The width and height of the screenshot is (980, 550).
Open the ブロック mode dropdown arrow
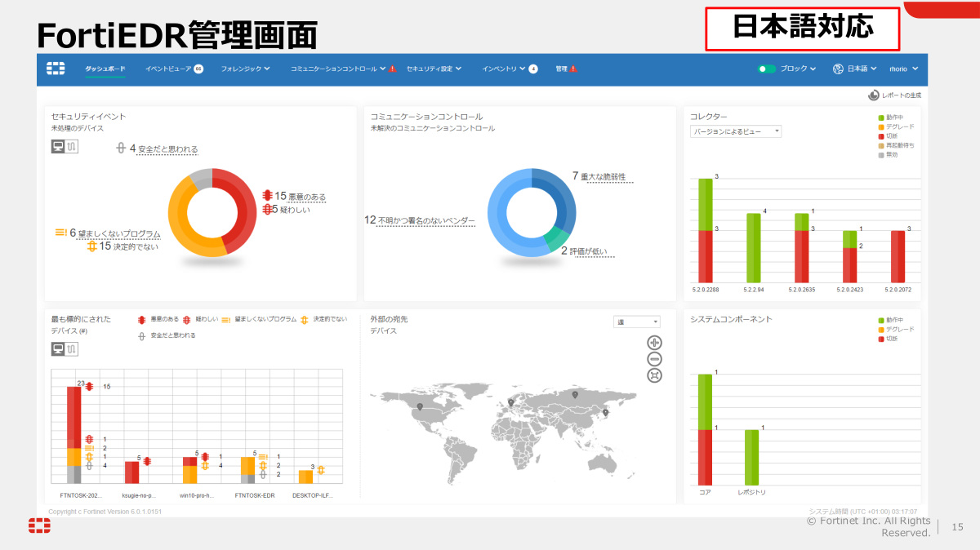[813, 69]
